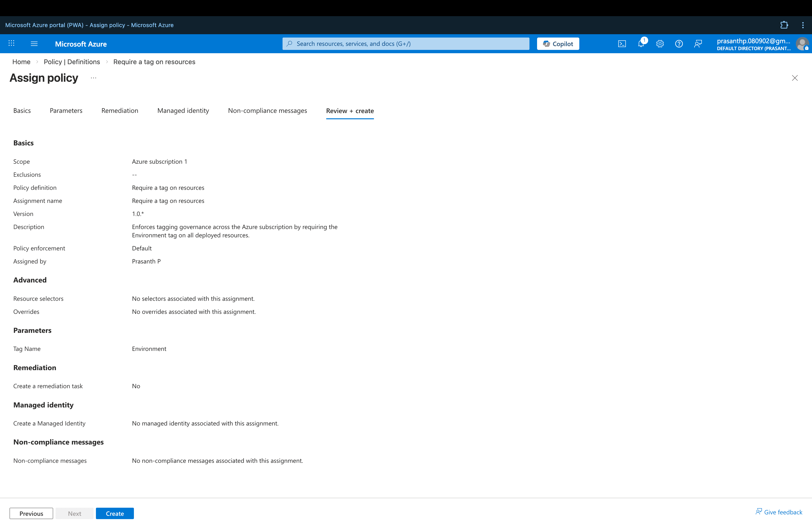Click the Previous button
Image resolution: width=812 pixels, height=526 pixels.
pyautogui.click(x=31, y=513)
